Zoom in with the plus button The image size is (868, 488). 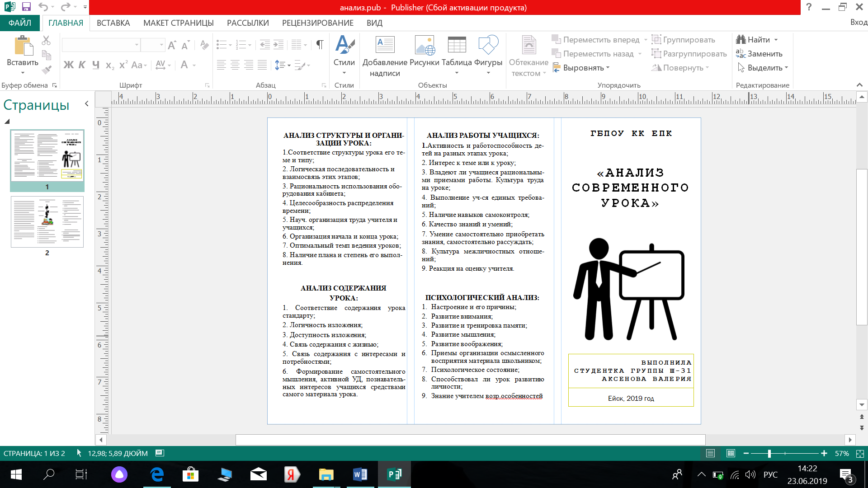click(x=824, y=453)
